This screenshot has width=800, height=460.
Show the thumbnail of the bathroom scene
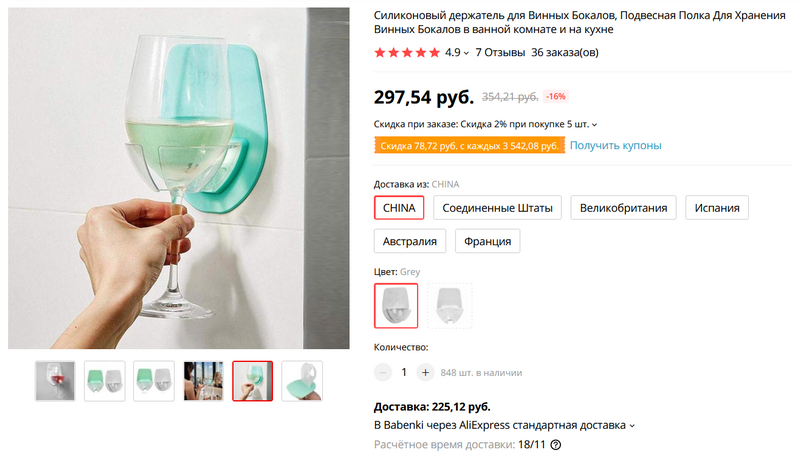point(203,380)
